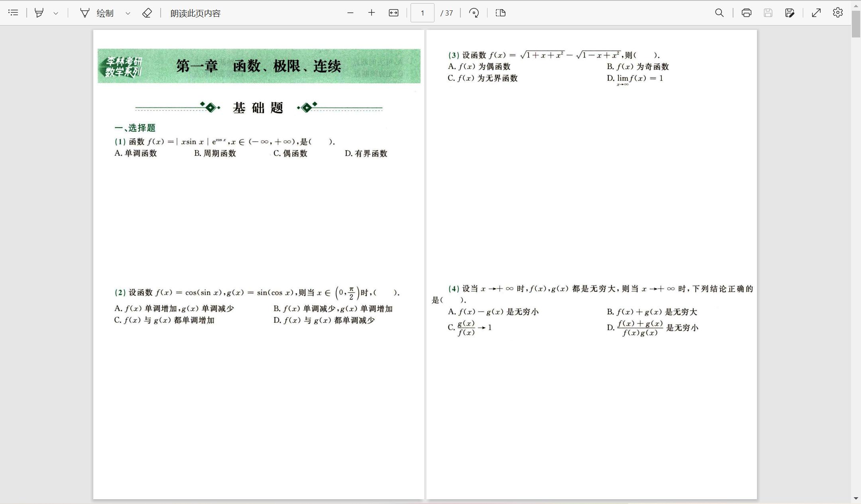The image size is (861, 504).
Task: Click the Save As icon
Action: 789,13
